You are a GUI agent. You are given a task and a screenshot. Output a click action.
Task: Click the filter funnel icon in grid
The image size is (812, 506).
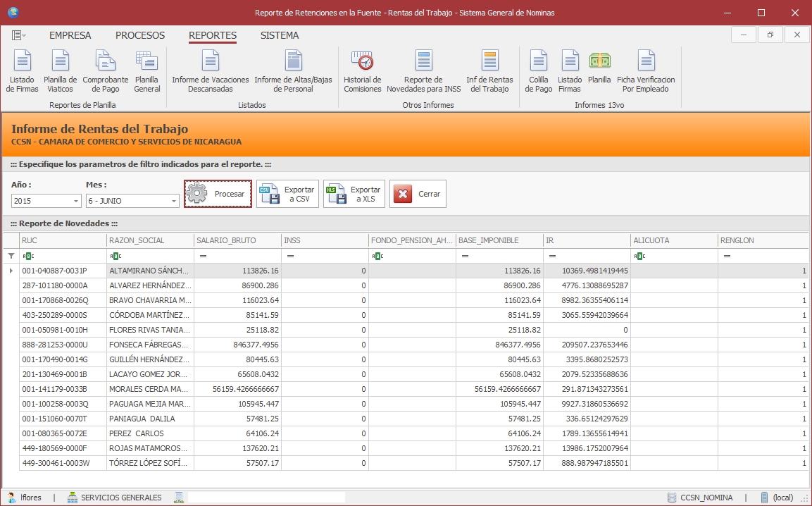click(x=11, y=256)
